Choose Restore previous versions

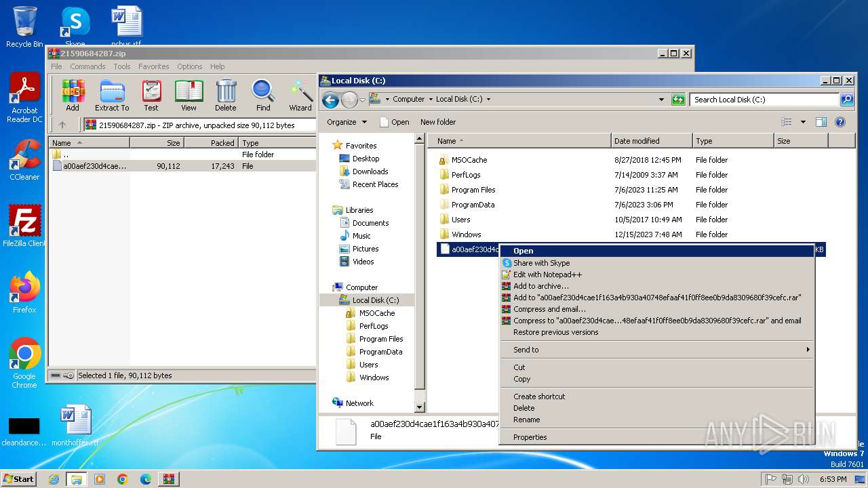pyautogui.click(x=656, y=332)
